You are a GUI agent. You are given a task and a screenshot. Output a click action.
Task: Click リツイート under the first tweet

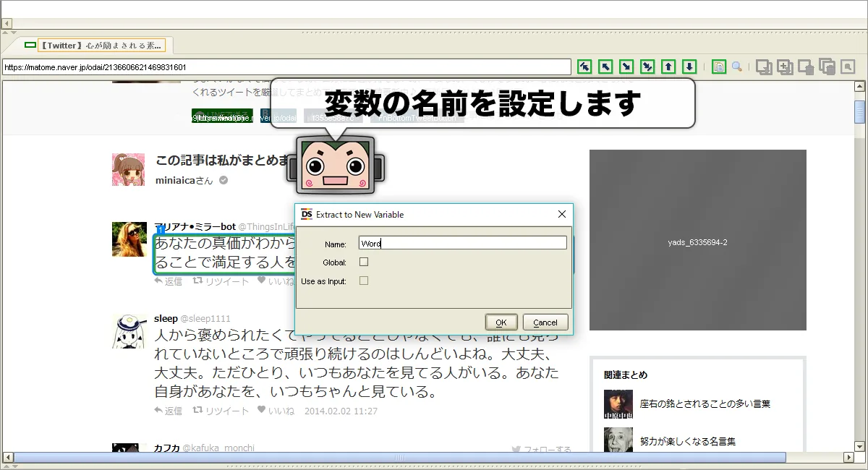pyautogui.click(x=221, y=281)
